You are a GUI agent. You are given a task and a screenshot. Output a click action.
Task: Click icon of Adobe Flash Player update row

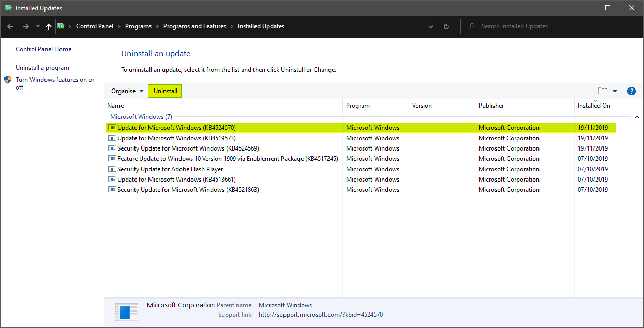click(x=112, y=169)
